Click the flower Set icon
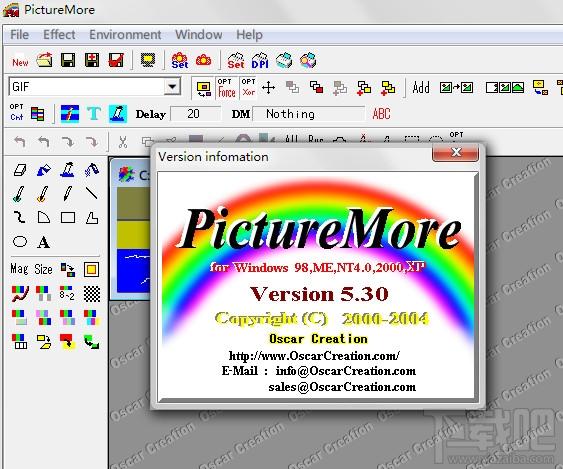Screen dimensions: 563x469 180,60
